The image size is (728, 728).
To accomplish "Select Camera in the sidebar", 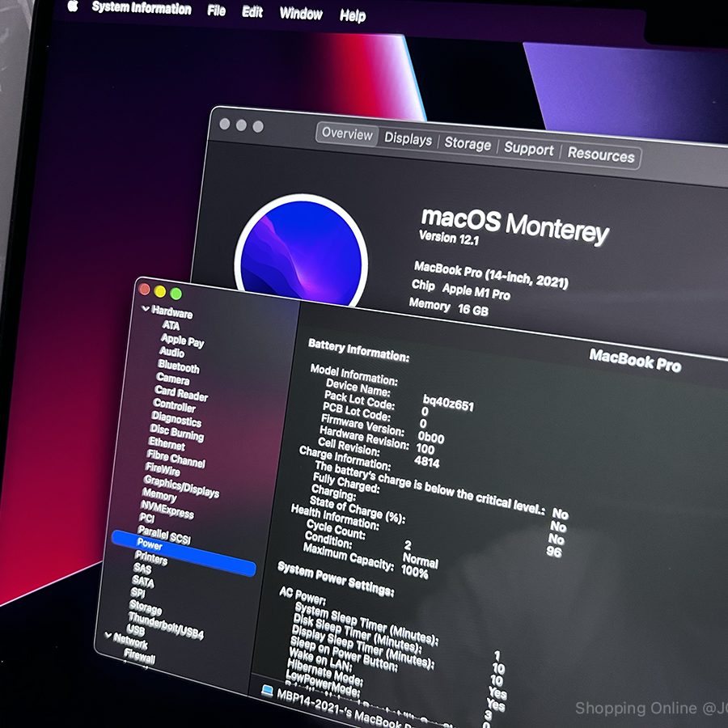I will click(x=173, y=379).
